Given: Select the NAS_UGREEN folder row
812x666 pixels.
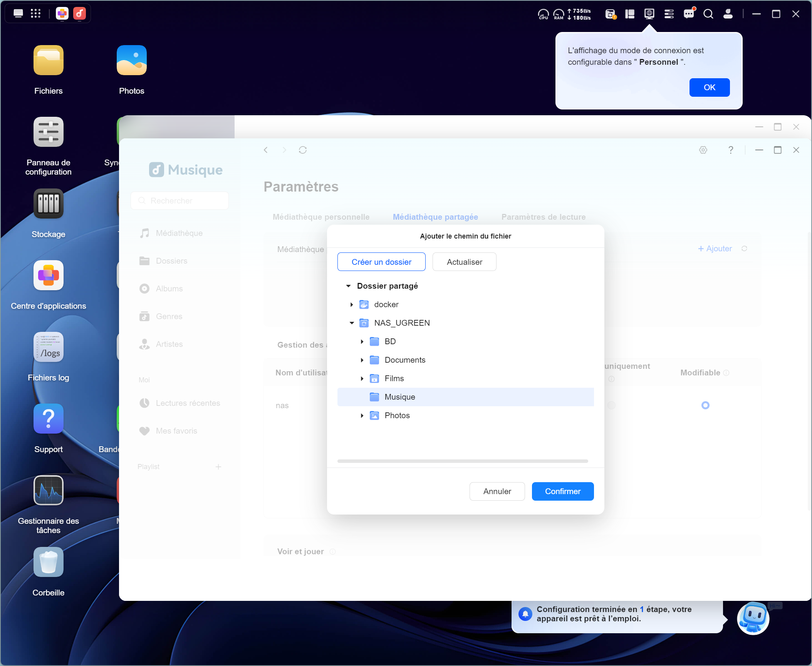Looking at the screenshot, I should (466, 323).
